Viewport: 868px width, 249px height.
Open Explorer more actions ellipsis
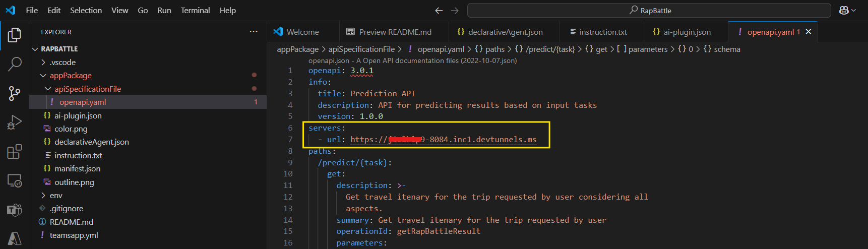point(254,32)
